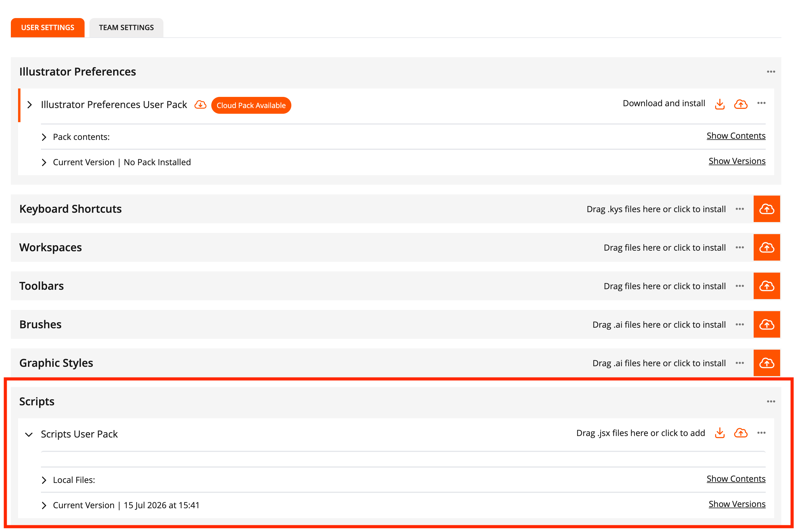
Task: Click Toolbars drag files here to install text
Action: tap(664, 286)
